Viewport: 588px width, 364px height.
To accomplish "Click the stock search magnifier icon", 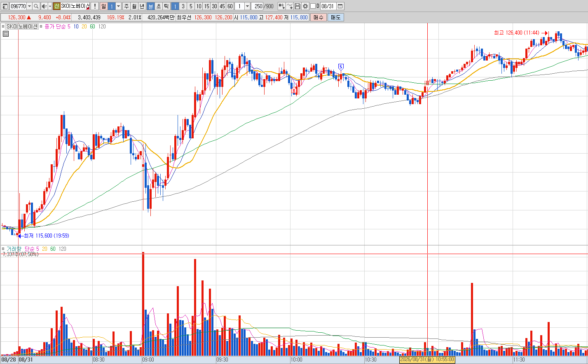I will (x=36, y=6).
